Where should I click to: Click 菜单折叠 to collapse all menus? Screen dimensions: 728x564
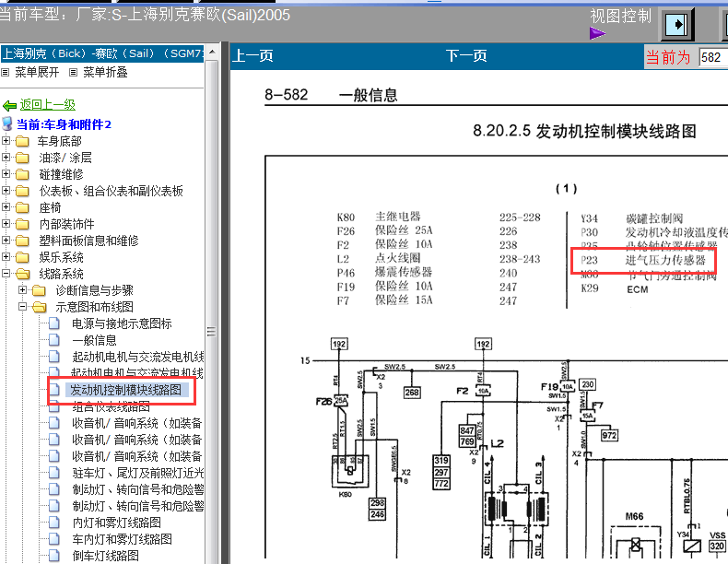(105, 73)
